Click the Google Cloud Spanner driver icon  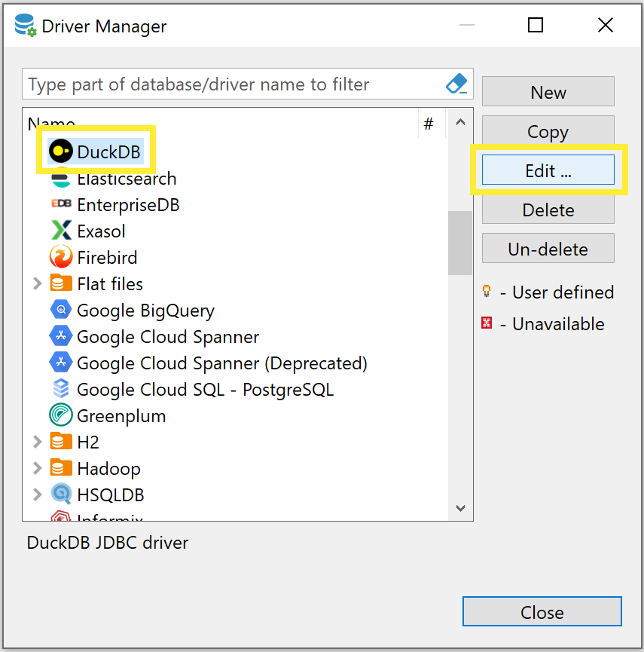coord(61,336)
